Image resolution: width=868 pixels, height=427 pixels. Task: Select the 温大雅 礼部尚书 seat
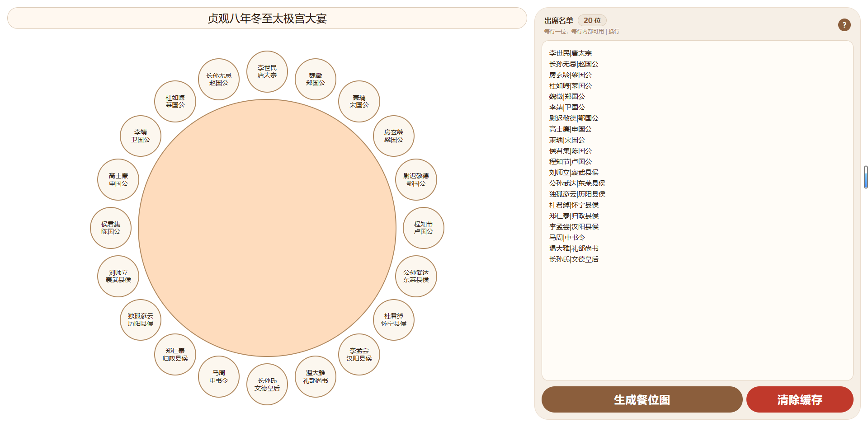coord(316,376)
